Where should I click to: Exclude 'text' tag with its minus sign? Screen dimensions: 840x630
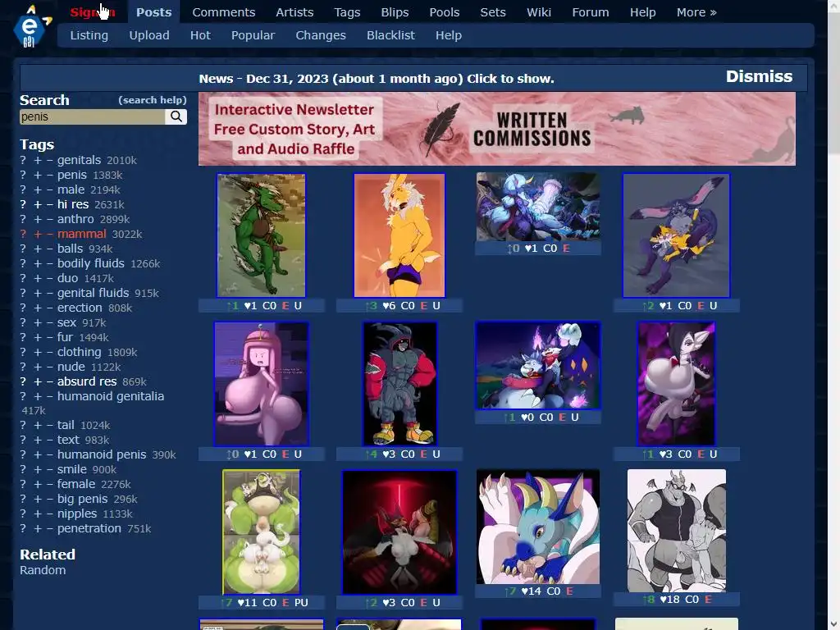(49, 440)
